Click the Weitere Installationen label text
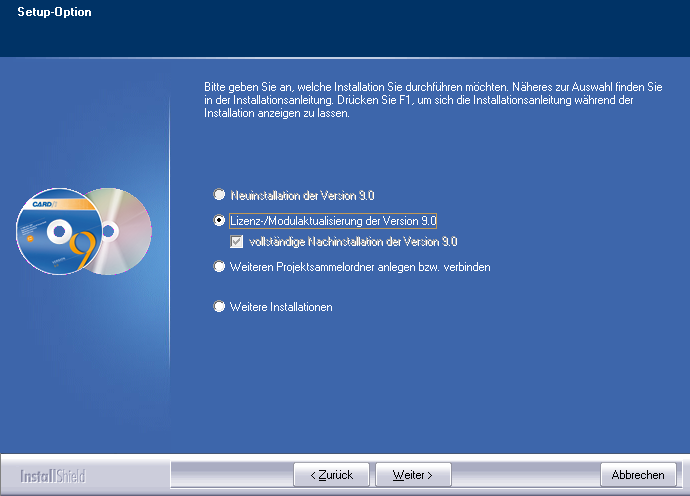This screenshot has width=690, height=496. point(281,307)
